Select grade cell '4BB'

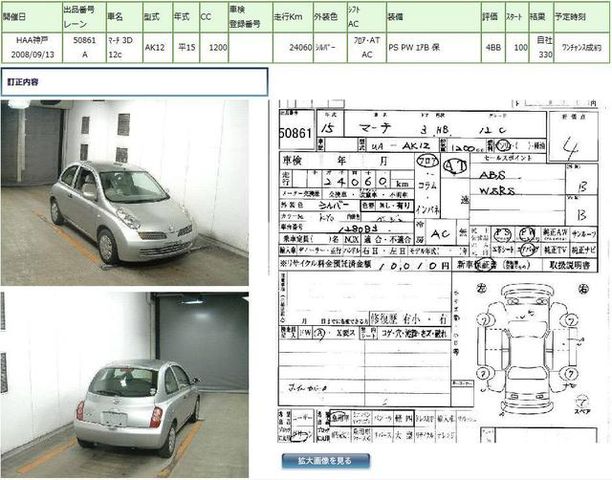point(493,48)
